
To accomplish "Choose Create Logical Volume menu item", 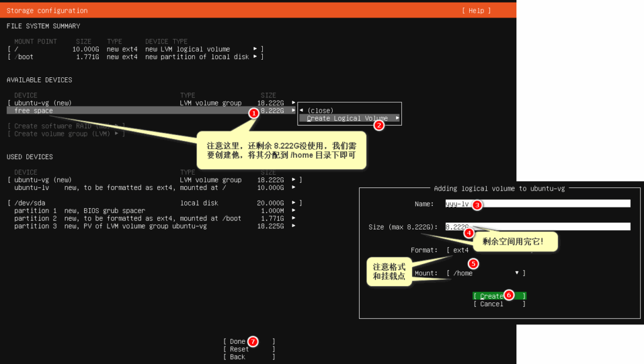I will pyautogui.click(x=347, y=118).
